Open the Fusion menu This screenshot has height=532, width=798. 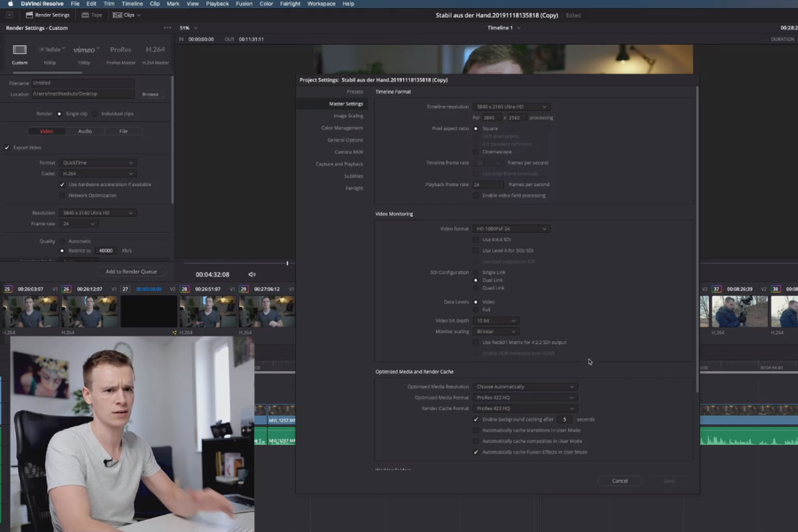[x=243, y=3]
